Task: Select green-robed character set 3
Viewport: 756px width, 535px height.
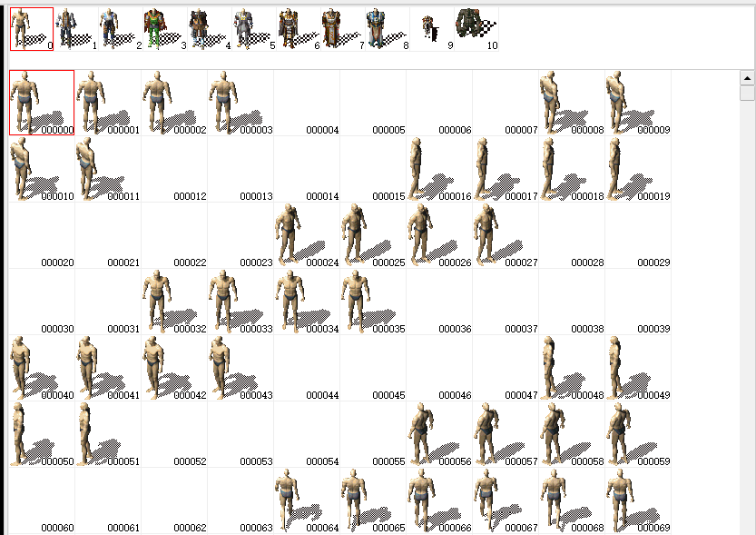Action: pos(165,29)
